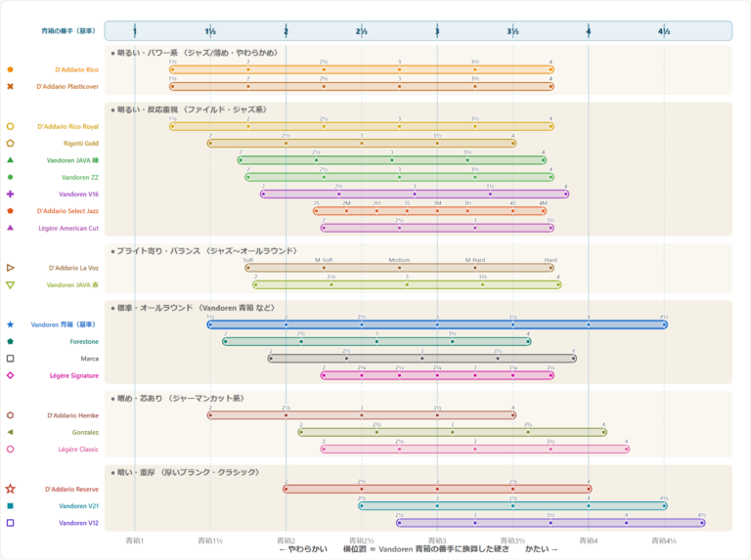Viewport: 751px width, 560px height.
Task: Click the Vandoren ZZ label
Action: (80, 178)
